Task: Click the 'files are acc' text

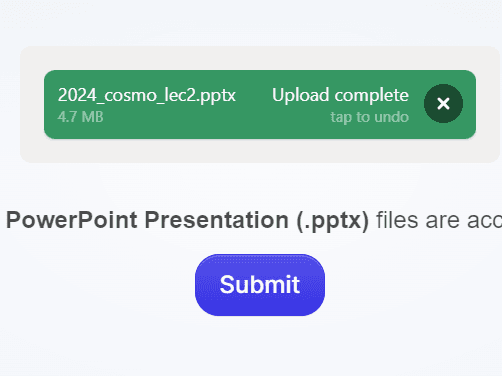Action: click(x=439, y=220)
